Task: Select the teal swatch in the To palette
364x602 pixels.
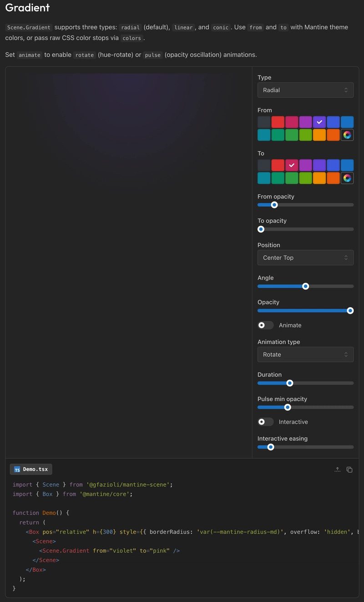Action: coord(264,178)
